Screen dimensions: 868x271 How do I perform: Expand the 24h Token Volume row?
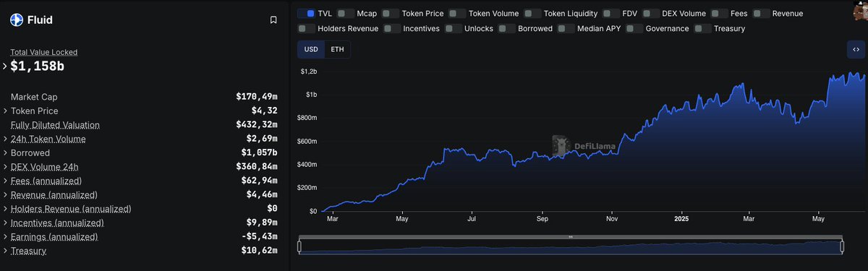[5, 139]
